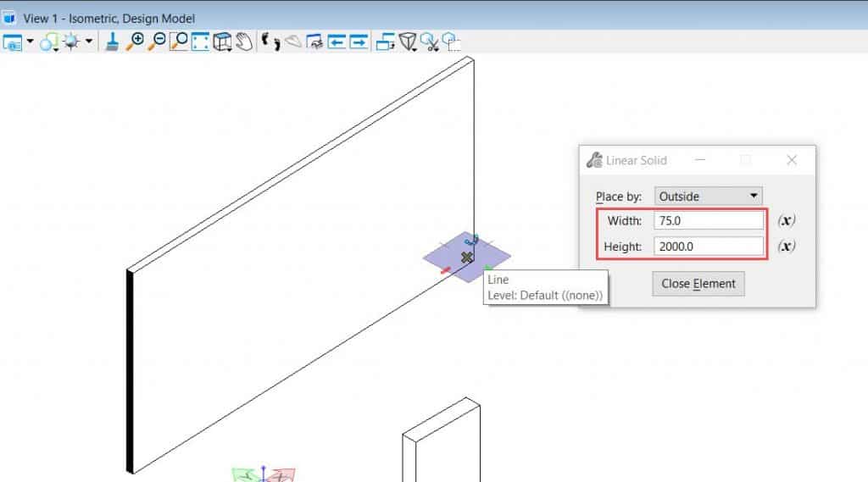Select the Fly paper-plane tool
Screen dimensions: 868x482
pos(293,42)
